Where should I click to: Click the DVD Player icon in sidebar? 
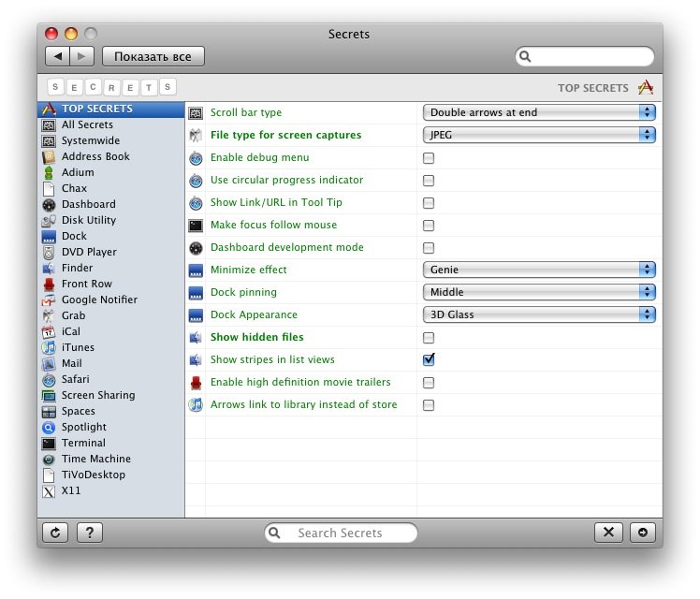coord(49,252)
